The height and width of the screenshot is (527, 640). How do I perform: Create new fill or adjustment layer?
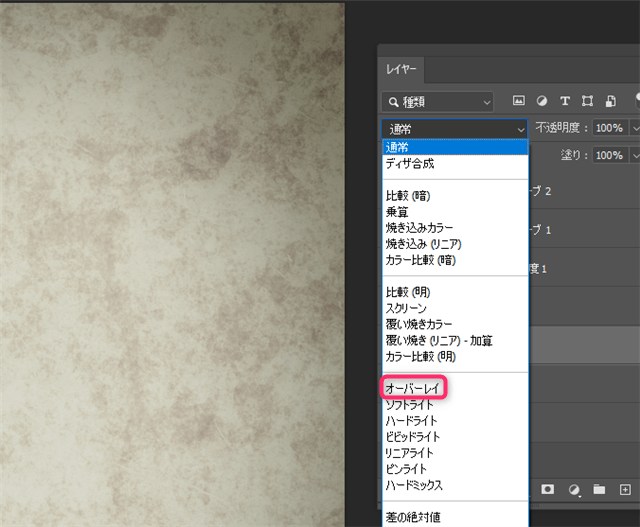pyautogui.click(x=574, y=489)
